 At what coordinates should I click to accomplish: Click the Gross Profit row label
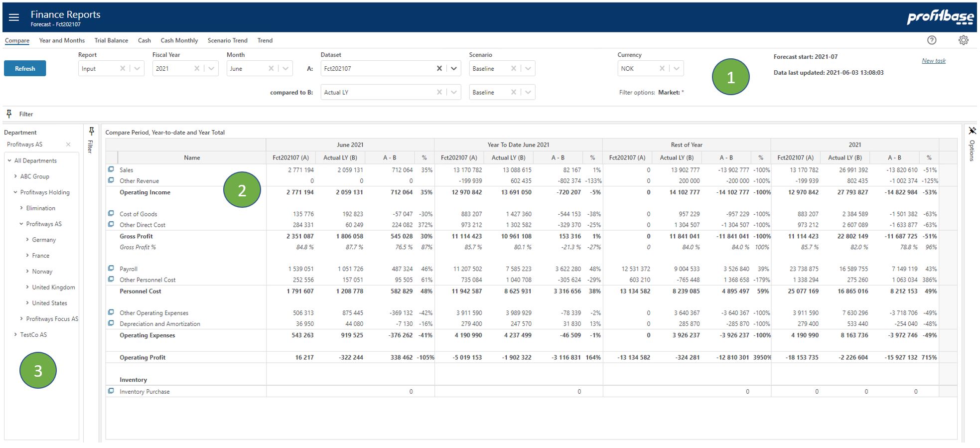click(136, 236)
